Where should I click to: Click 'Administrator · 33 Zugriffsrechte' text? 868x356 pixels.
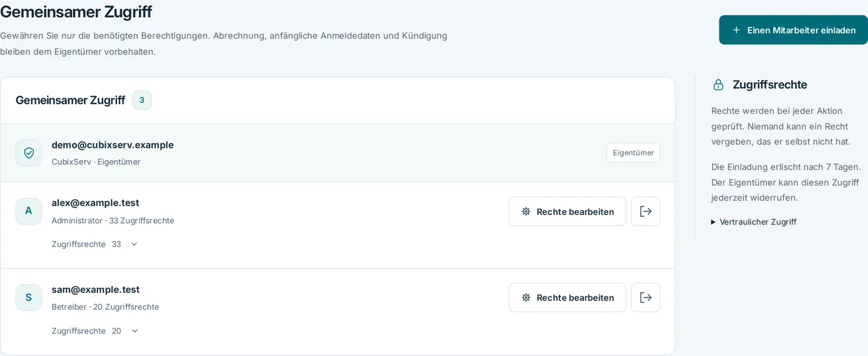[x=113, y=220]
